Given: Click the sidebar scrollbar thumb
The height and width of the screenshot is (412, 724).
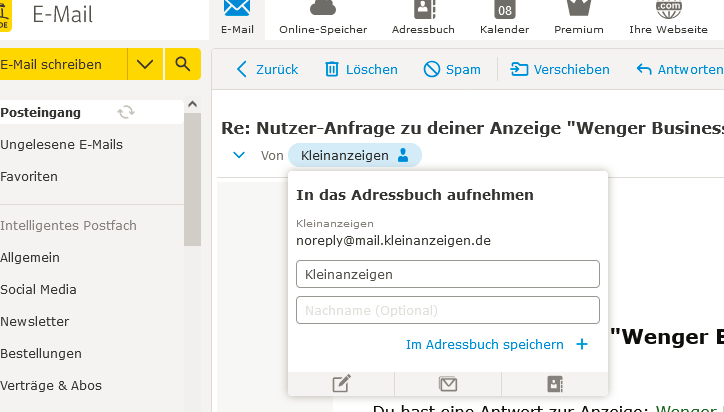Looking at the screenshot, I should tap(193, 179).
